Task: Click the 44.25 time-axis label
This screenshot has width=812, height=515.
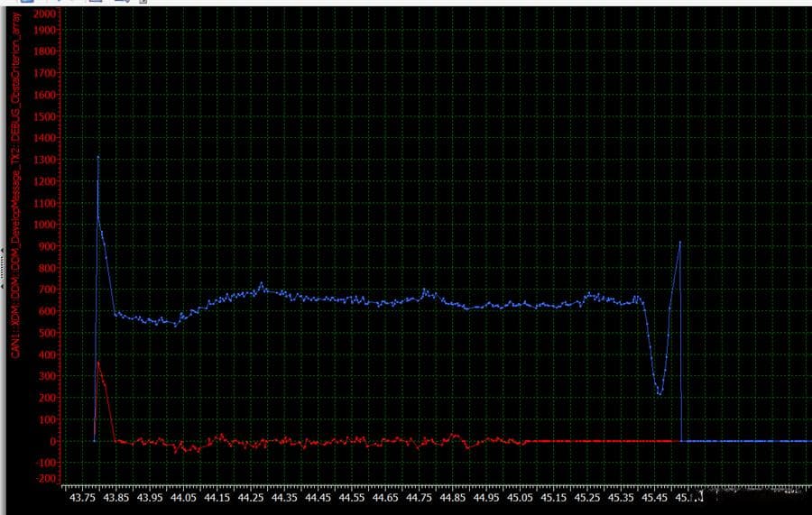Action: 251,498
